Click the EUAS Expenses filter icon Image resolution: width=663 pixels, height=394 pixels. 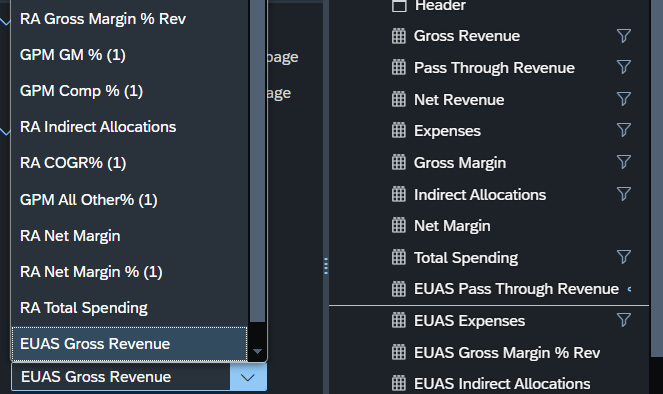(624, 320)
